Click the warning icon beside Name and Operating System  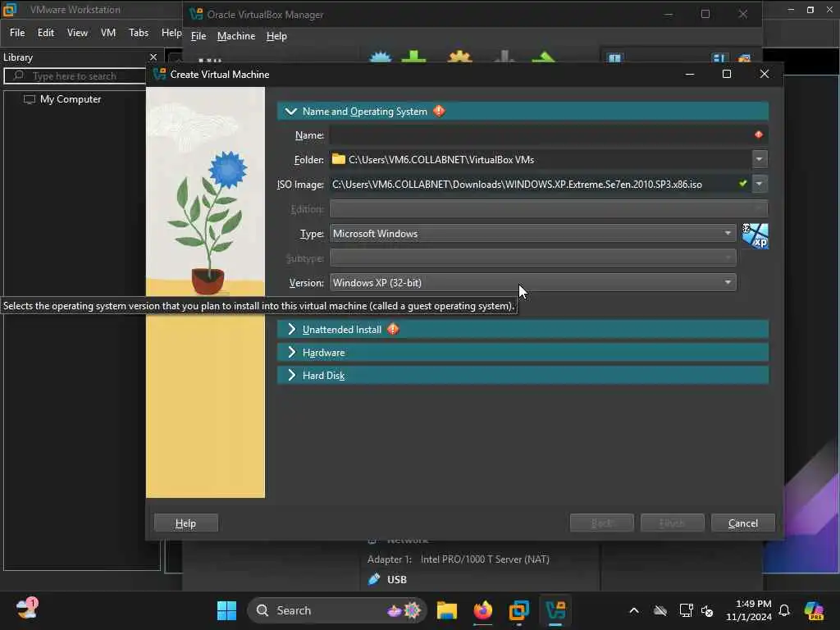(439, 111)
